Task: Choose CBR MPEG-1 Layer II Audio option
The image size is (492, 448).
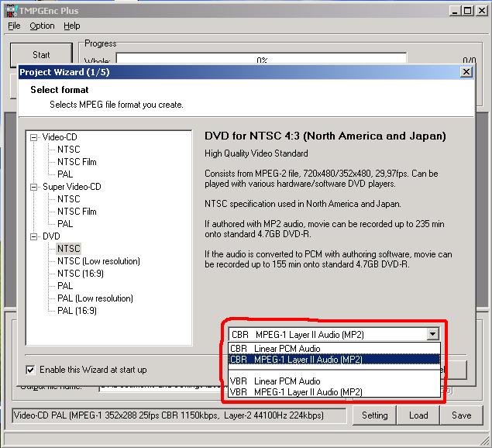Action: (334, 359)
